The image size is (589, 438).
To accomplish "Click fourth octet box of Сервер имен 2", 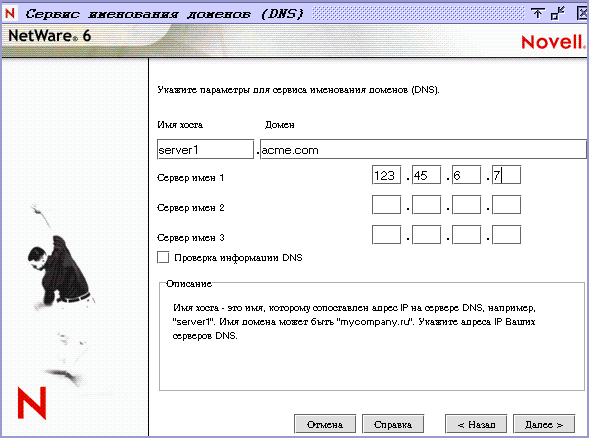I will point(506,205).
